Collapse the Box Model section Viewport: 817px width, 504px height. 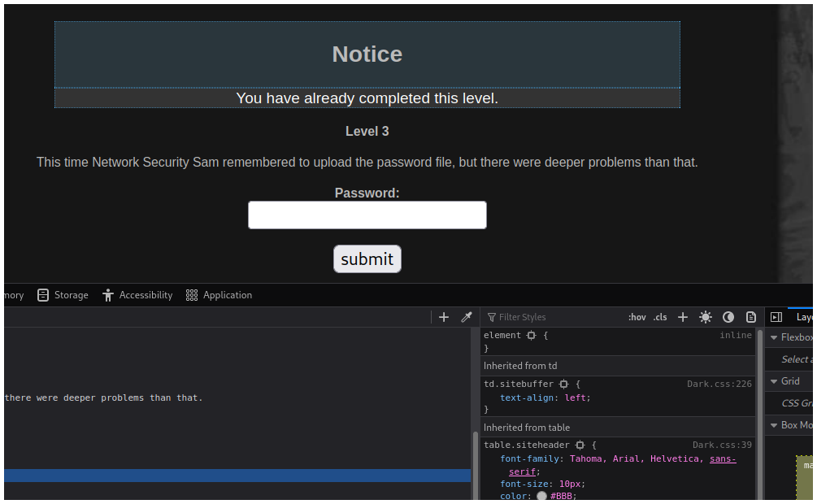click(x=774, y=425)
